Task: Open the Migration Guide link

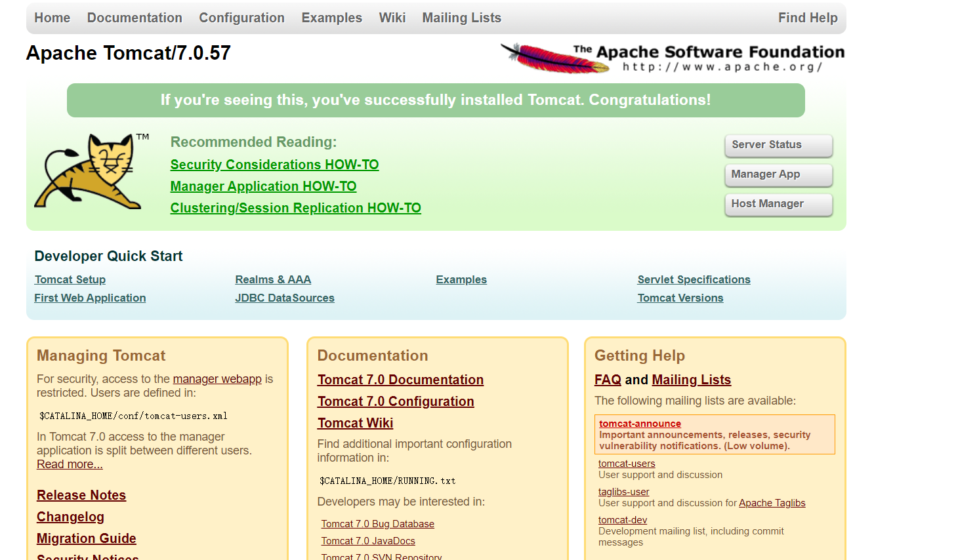Action: (x=87, y=538)
